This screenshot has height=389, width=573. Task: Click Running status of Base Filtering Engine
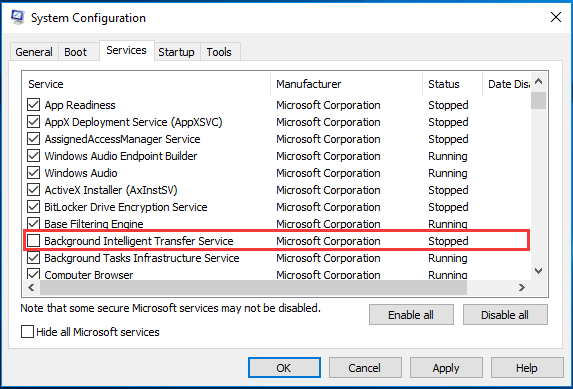click(448, 224)
